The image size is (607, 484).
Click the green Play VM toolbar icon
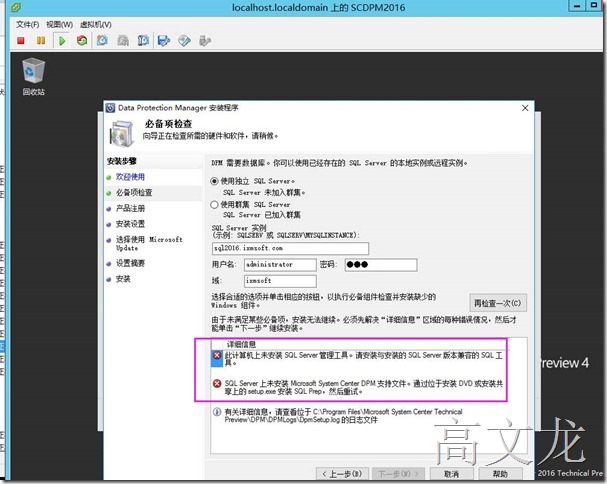click(62, 40)
